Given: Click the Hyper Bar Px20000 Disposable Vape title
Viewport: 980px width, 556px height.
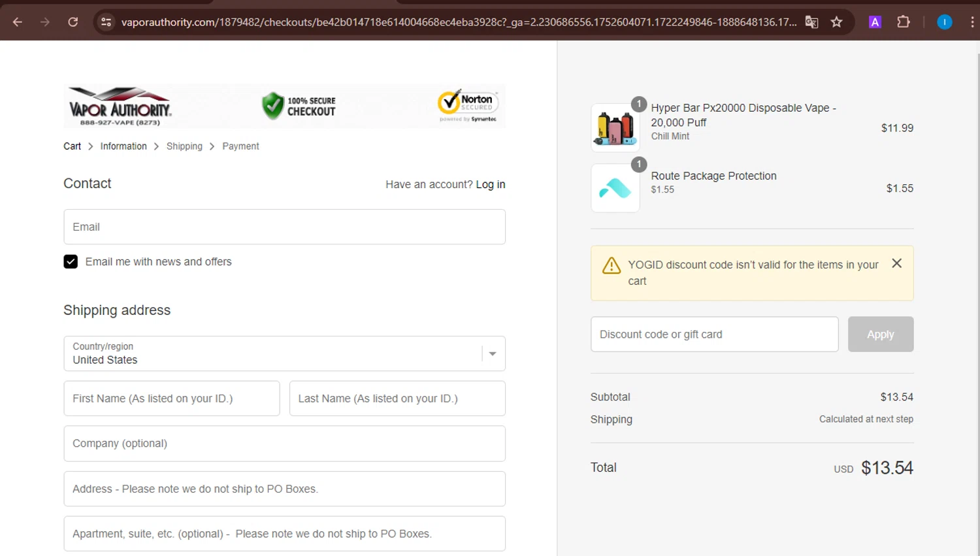Looking at the screenshot, I should tap(743, 115).
